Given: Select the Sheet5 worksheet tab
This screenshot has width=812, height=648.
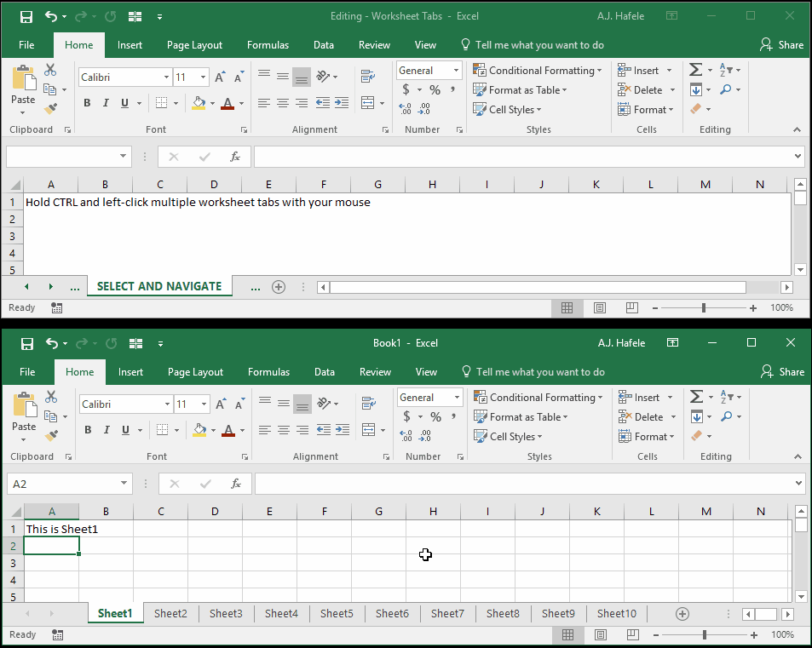Looking at the screenshot, I should tap(337, 614).
